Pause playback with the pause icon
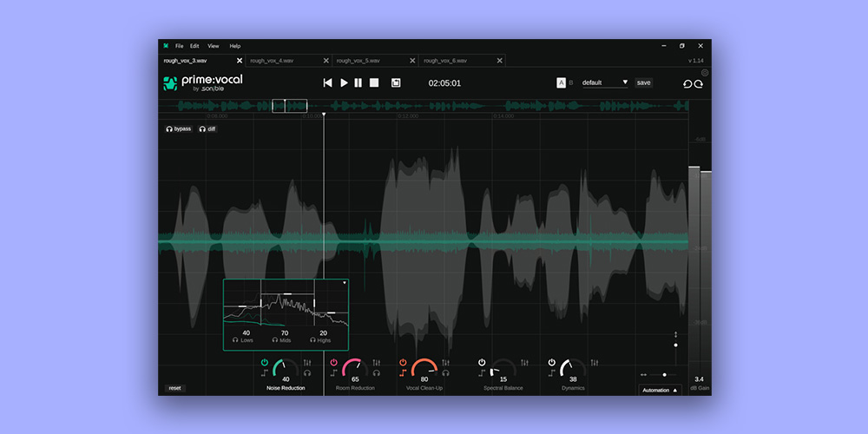 click(x=358, y=83)
